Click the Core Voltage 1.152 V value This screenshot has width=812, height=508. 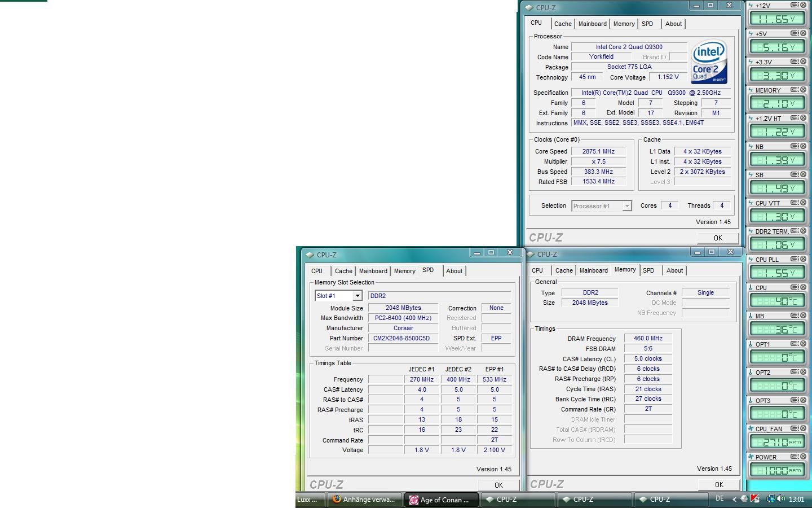point(668,77)
